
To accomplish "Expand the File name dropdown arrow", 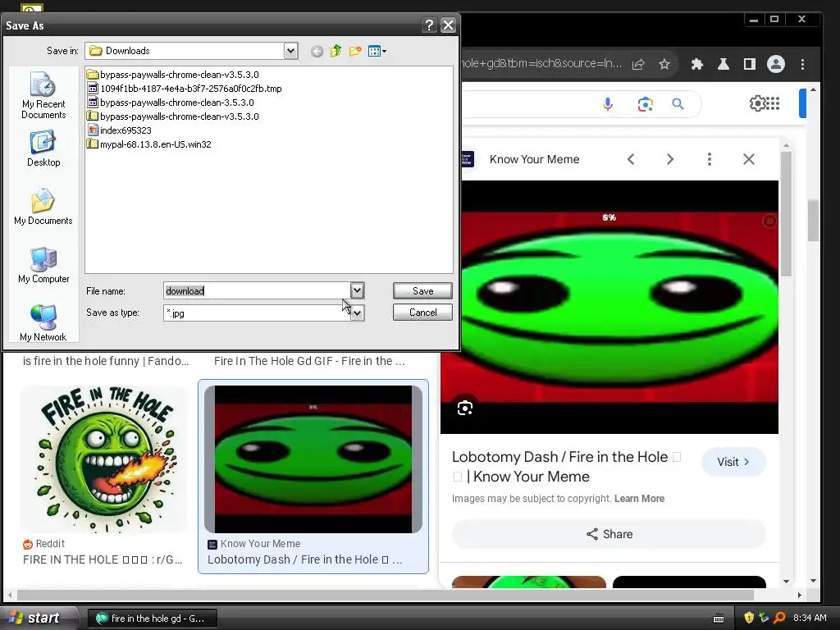I will click(x=357, y=290).
